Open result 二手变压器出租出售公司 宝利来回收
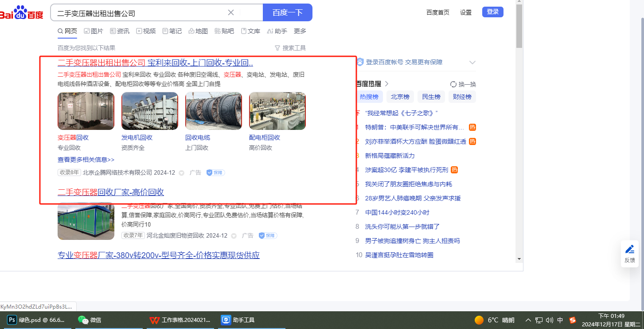Viewport: 644px width, 329px height. click(x=155, y=63)
